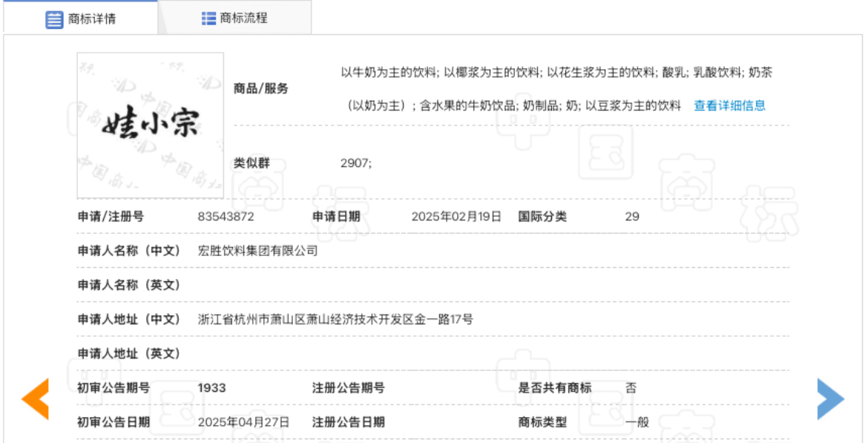Screen dimensions: 868x443
Task: Click the 商品/服务 field label
Action: (261, 88)
